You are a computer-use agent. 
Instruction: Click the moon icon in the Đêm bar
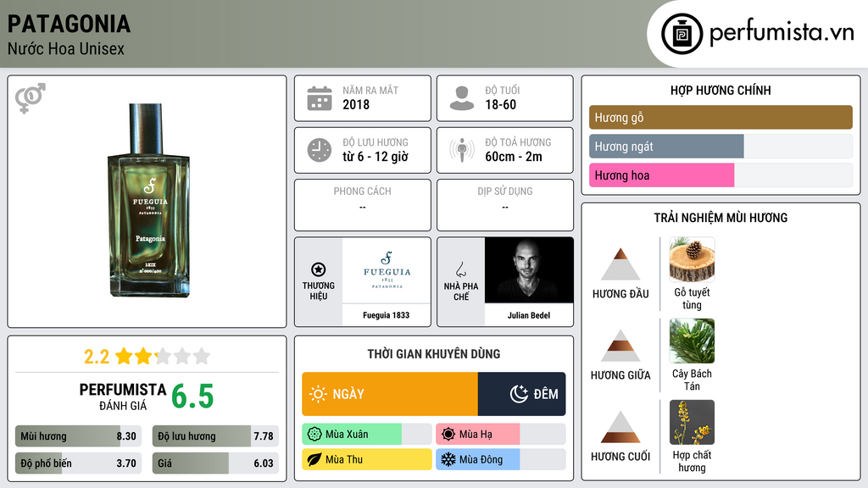click(x=519, y=394)
